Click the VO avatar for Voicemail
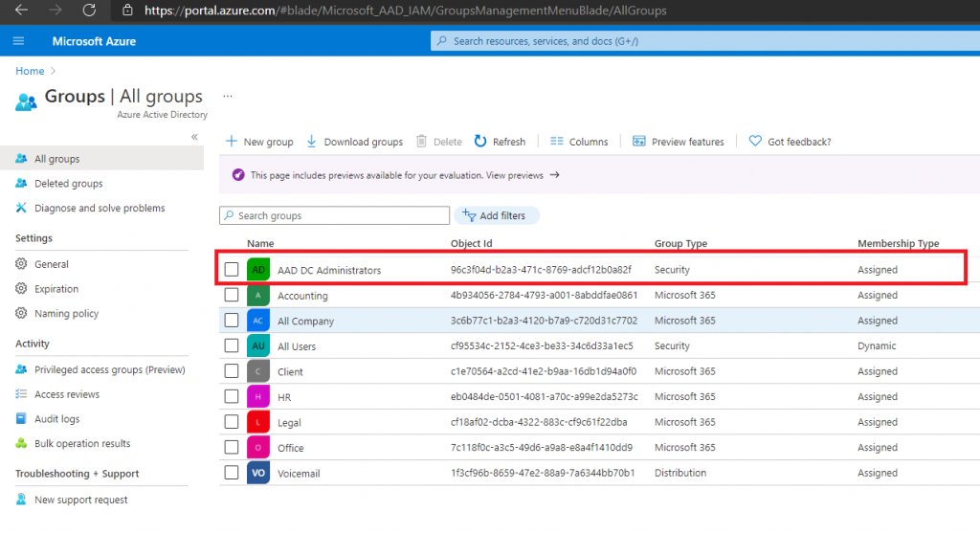Screen dimensions: 980x534 [258, 474]
